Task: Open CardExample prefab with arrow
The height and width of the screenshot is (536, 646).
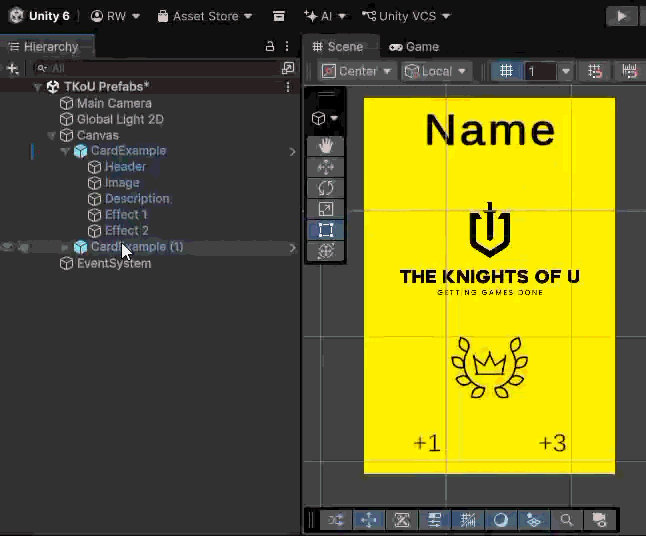Action: click(x=293, y=152)
